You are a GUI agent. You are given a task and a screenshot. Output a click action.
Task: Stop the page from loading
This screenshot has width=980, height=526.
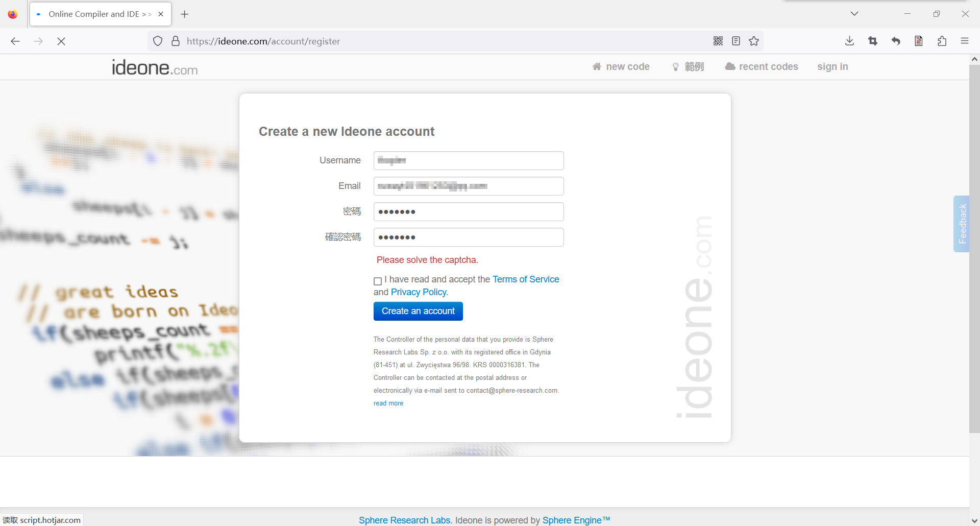pos(61,41)
